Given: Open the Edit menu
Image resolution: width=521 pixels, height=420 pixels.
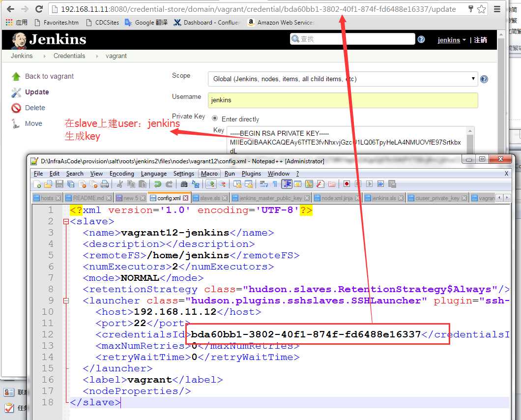Looking at the screenshot, I should tap(55, 174).
